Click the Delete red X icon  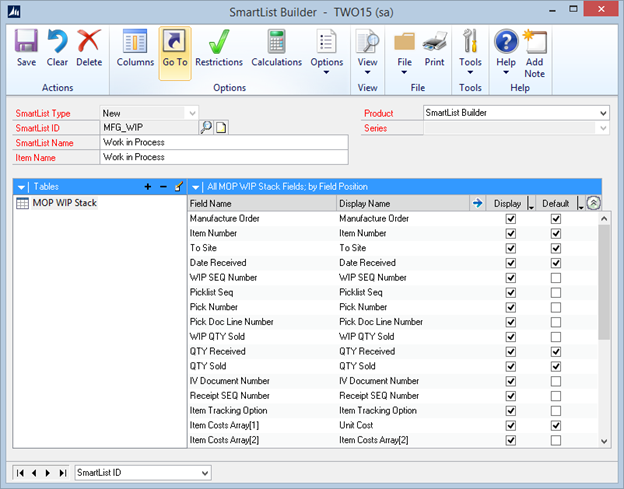click(89, 41)
